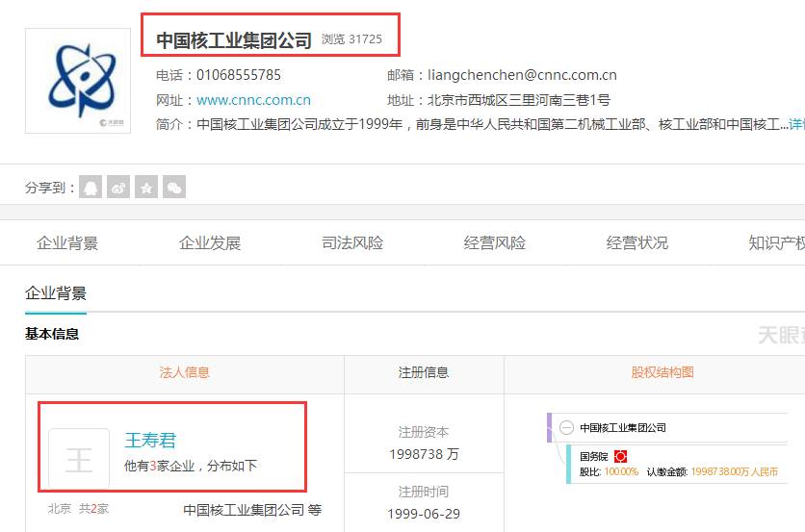Screen dimensions: 805x532
Task: Share to QQ via the penguin icon
Action: coord(91,188)
